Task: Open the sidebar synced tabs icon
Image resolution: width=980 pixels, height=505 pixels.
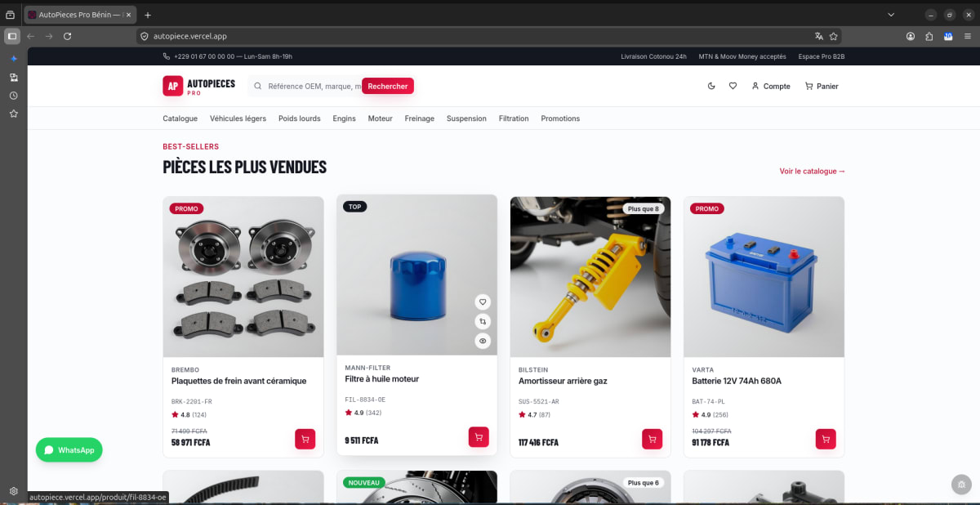Action: pos(13,78)
